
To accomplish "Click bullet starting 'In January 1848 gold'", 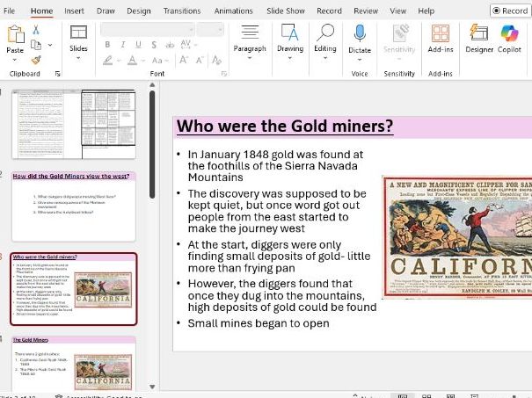I will point(275,166).
